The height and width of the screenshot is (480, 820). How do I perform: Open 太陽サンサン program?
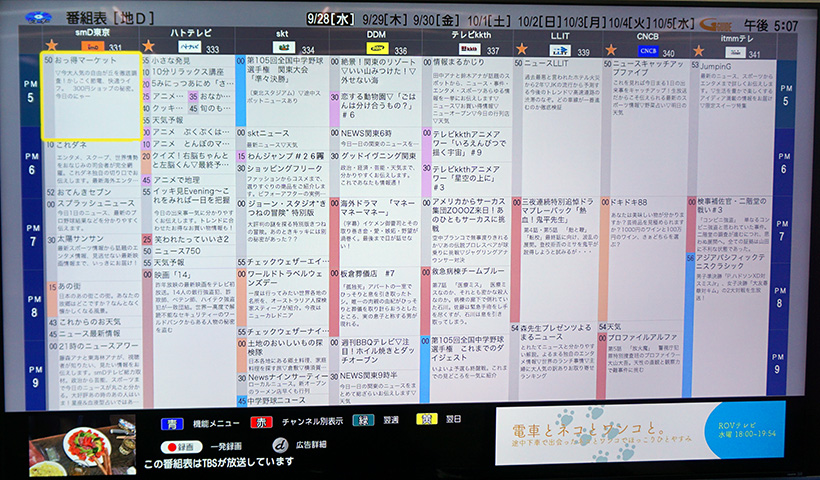[x=94, y=258]
